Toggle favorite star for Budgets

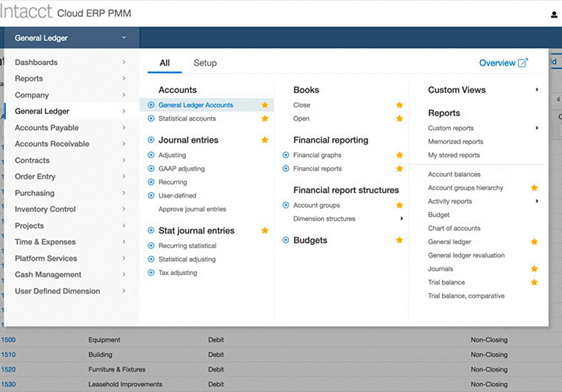click(400, 240)
